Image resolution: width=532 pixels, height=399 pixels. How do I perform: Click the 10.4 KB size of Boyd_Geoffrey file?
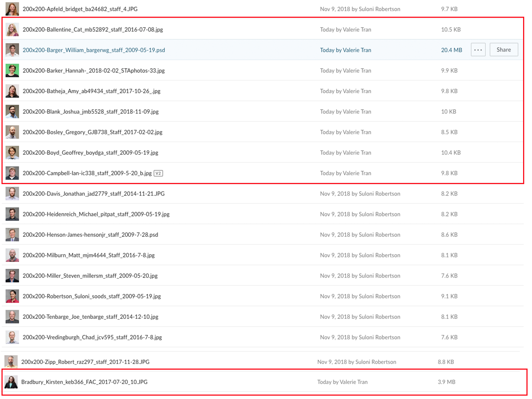(x=451, y=153)
